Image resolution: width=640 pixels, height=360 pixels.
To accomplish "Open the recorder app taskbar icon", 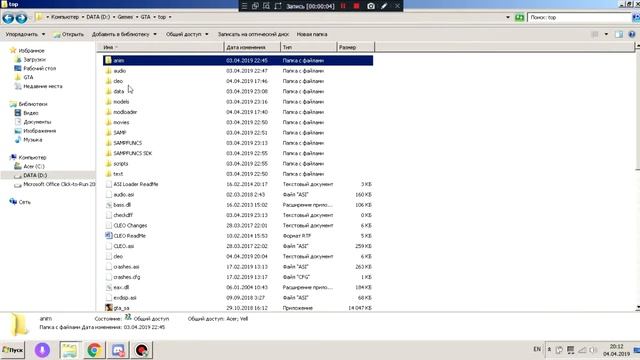I will click(x=142, y=350).
